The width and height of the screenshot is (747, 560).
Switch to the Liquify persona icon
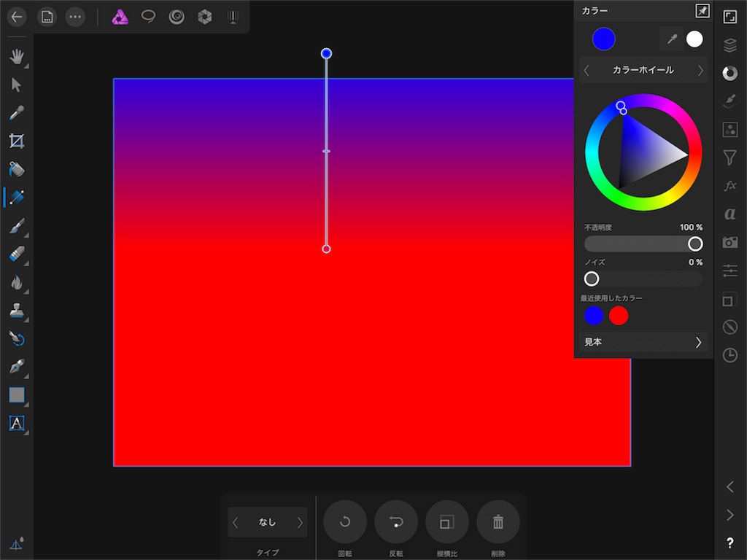point(177,17)
